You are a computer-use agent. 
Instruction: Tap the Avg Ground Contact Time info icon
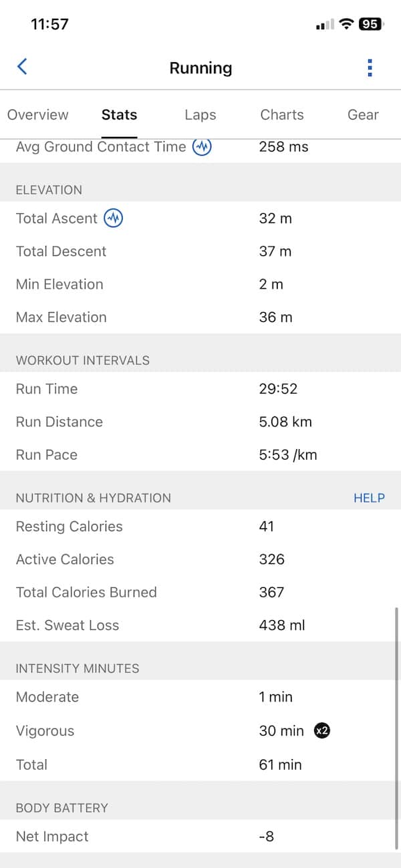(x=202, y=146)
